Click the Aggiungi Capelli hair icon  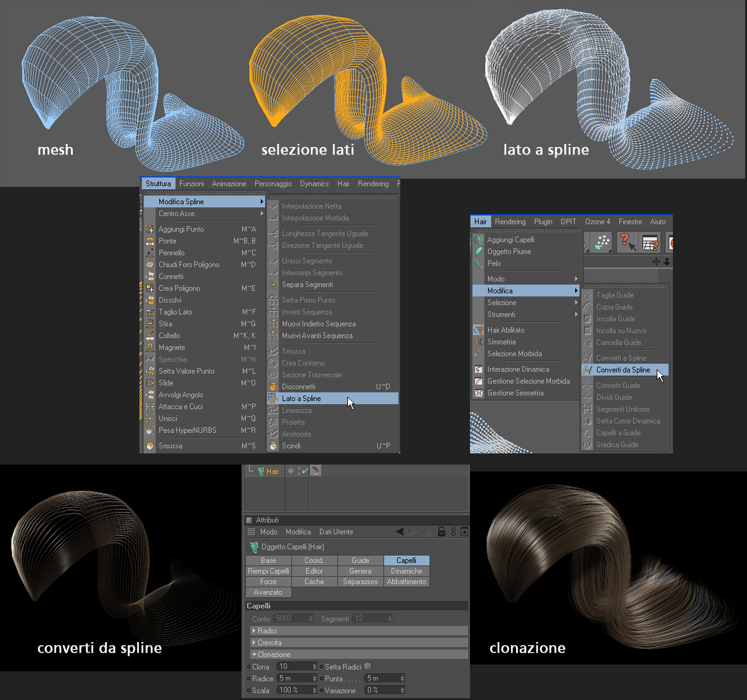[x=479, y=240]
